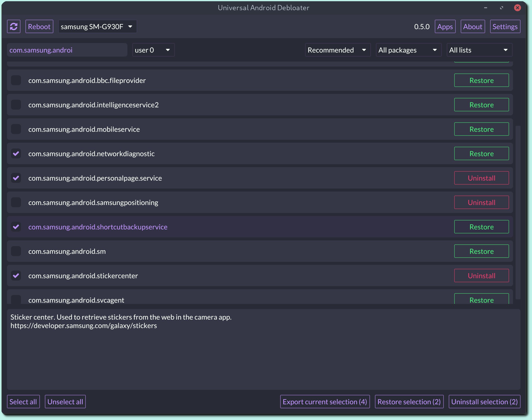Focus the package search input field
This screenshot has width=532, height=420.
pyautogui.click(x=67, y=50)
